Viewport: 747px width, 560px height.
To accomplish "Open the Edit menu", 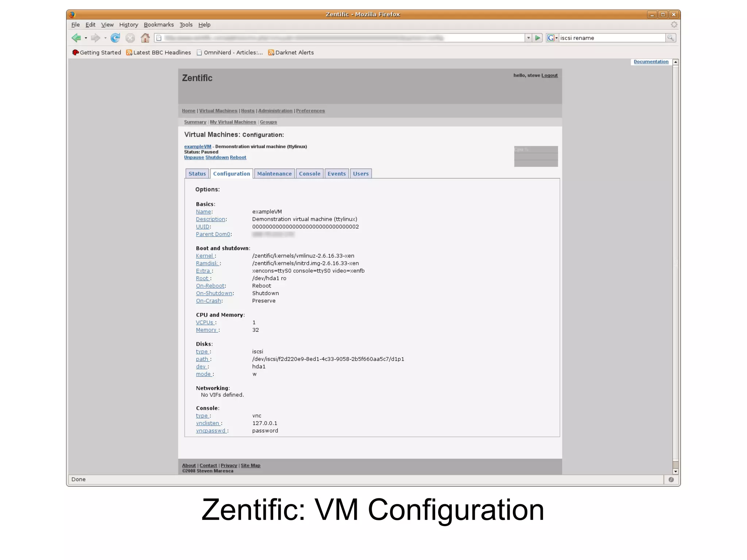I will pyautogui.click(x=90, y=25).
